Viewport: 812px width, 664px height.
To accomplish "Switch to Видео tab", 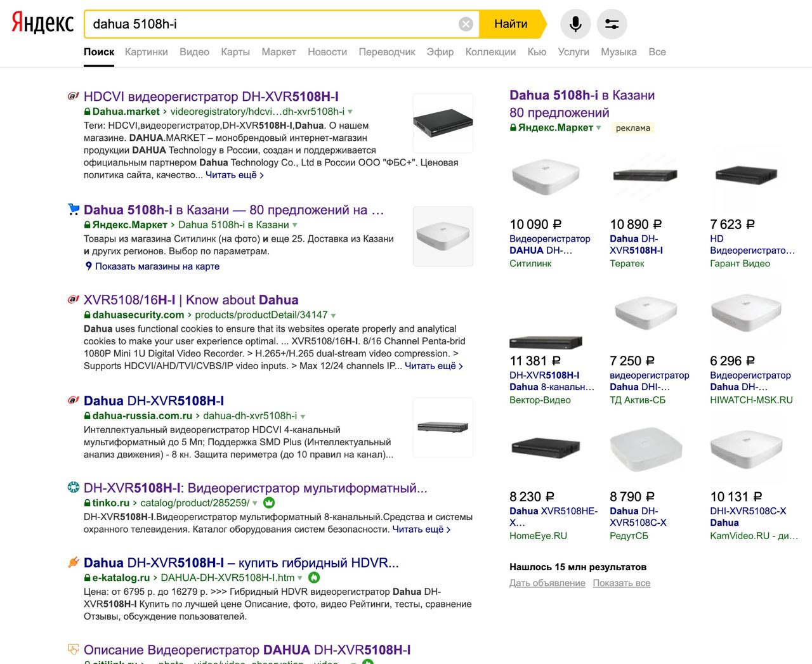I will (x=194, y=52).
